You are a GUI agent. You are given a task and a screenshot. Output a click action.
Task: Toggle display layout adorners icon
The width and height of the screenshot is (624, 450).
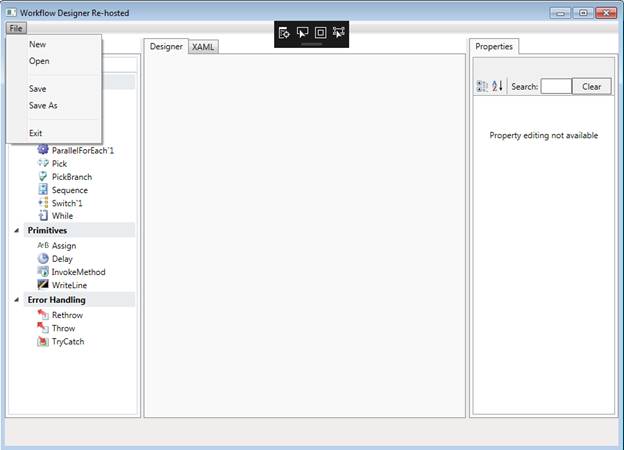point(320,33)
